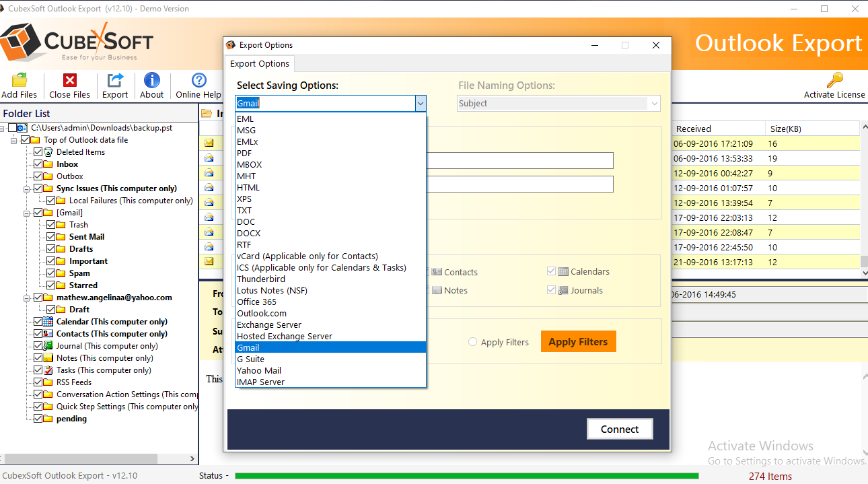The image size is (868, 484).
Task: Select Yahoo Mail from the saving options list
Action: click(x=259, y=370)
